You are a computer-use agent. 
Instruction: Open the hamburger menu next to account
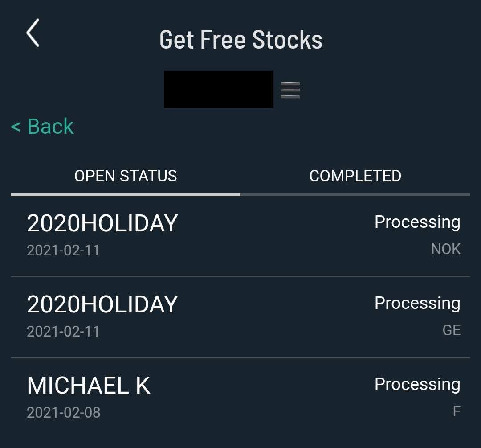coord(290,90)
